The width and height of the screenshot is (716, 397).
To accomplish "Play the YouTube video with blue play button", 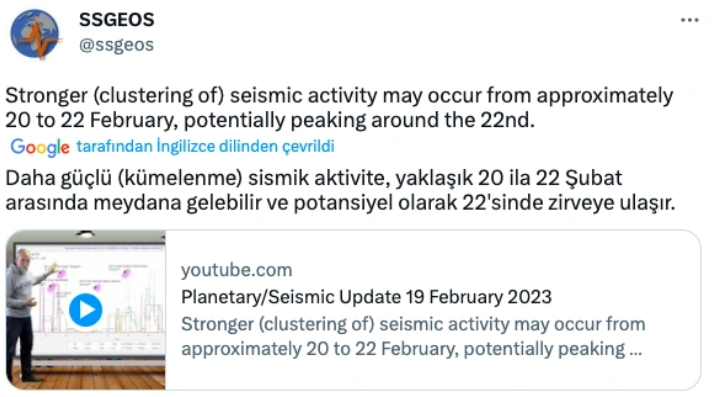I will (85, 310).
